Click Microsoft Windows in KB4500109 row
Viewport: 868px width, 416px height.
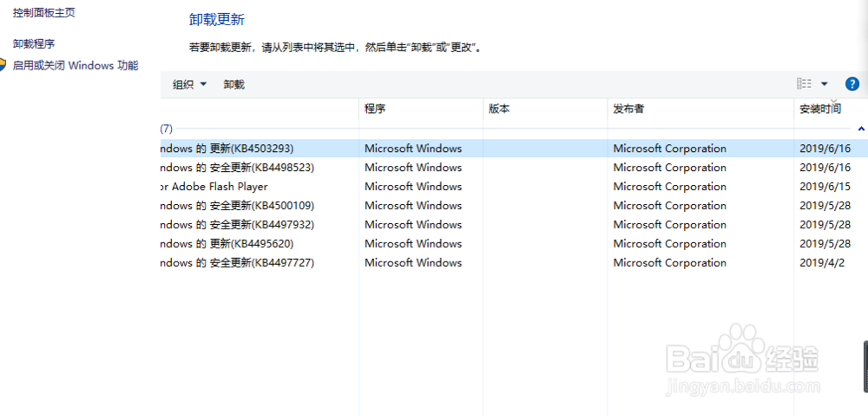tap(413, 206)
